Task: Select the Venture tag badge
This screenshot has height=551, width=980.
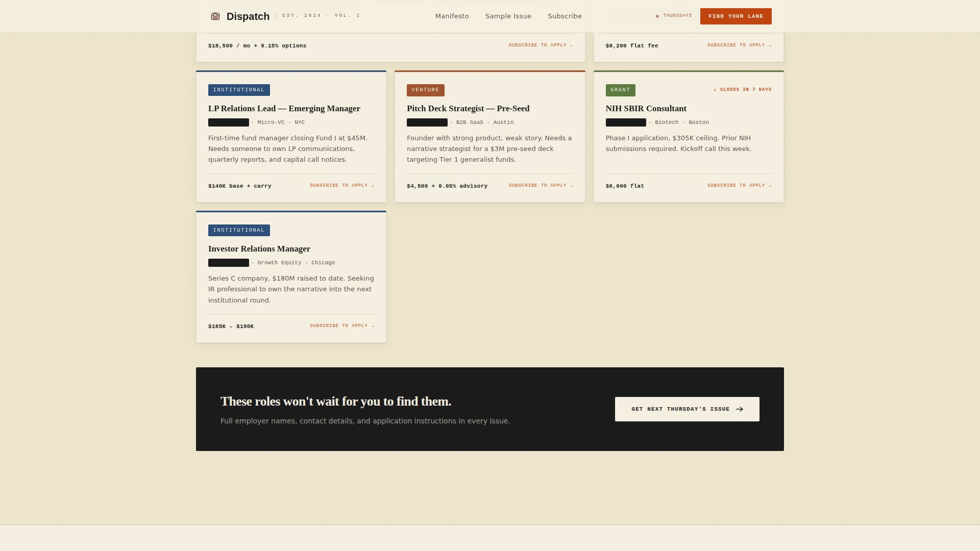Action: 426,90
